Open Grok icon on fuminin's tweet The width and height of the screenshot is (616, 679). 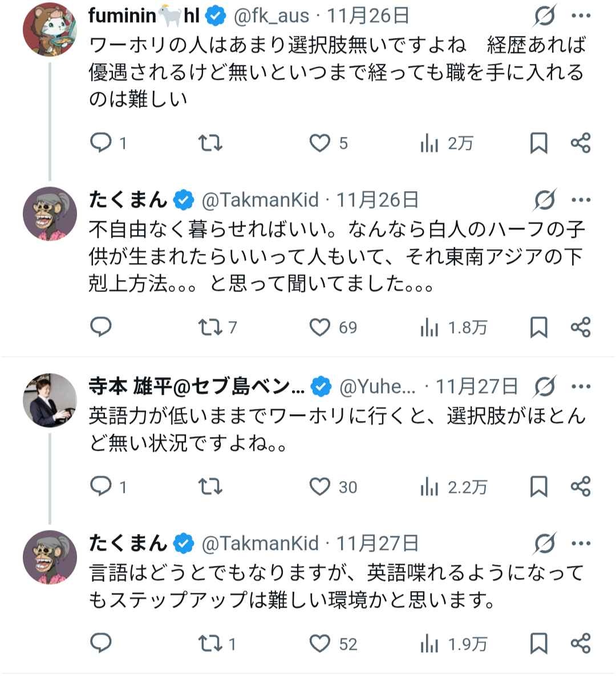(x=545, y=17)
